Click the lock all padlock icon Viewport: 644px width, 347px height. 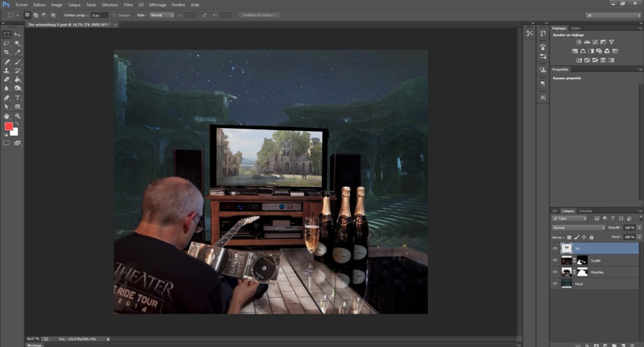coord(591,238)
